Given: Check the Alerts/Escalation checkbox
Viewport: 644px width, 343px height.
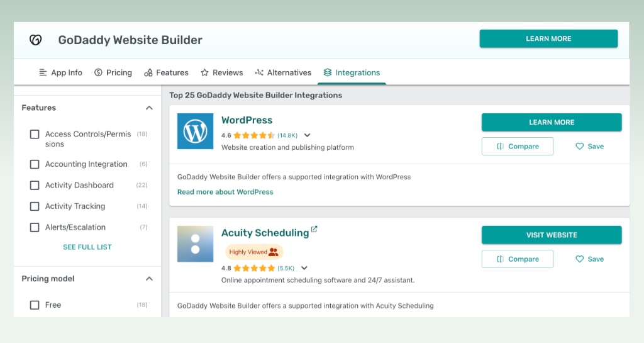Looking at the screenshot, I should point(35,228).
